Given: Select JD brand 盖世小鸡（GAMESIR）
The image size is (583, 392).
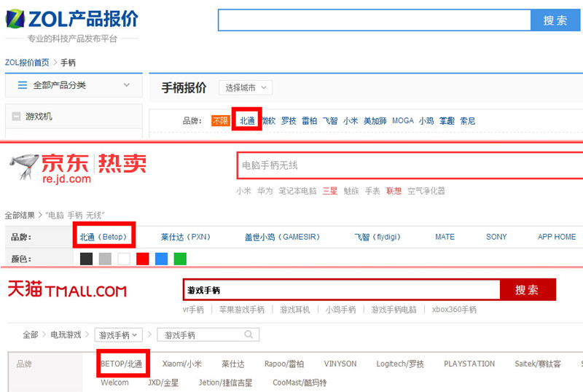Looking at the screenshot, I should click(282, 237).
